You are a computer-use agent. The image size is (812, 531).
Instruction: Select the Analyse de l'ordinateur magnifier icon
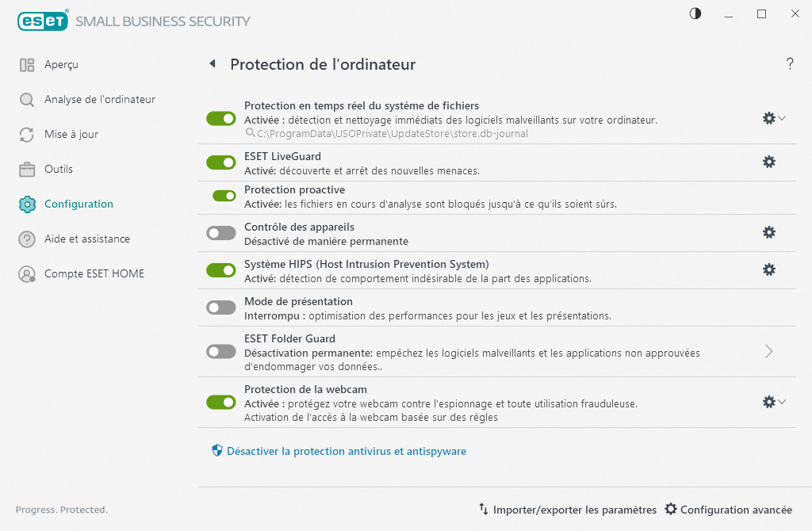coord(26,99)
